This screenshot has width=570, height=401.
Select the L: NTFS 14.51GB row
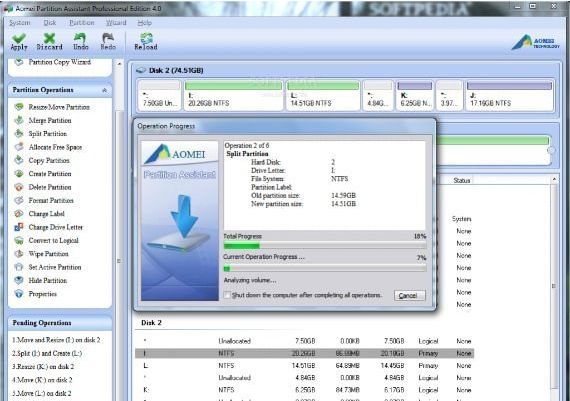pos(304,365)
